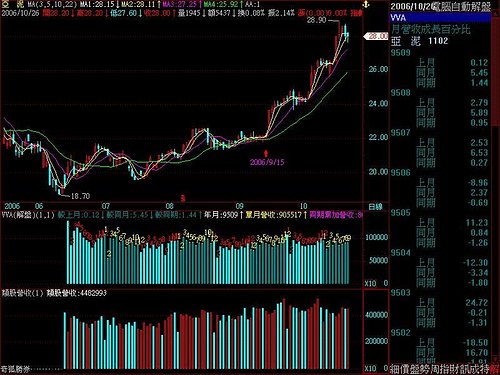This screenshot has width=500, height=375.
Task: Click the 日線 period label beside the chart
Action: pos(375,207)
